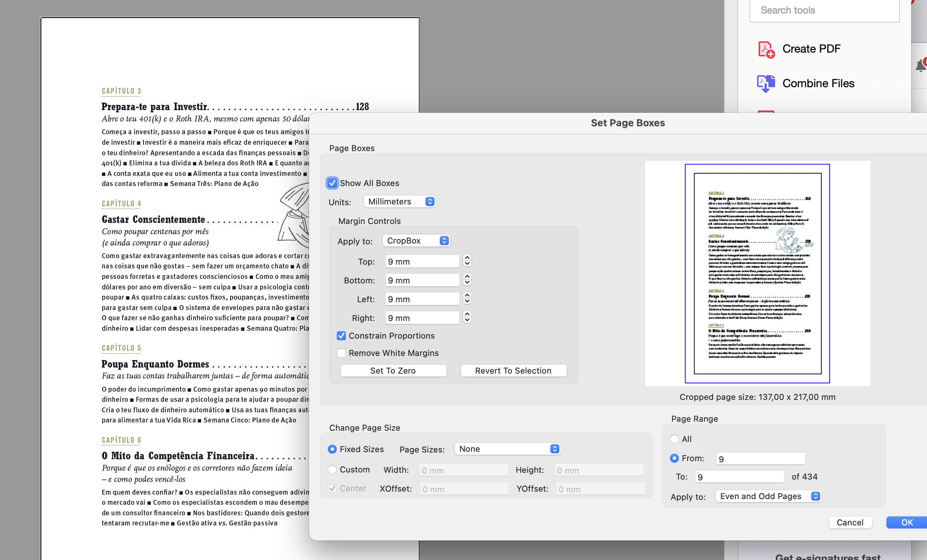This screenshot has height=560, width=927.
Task: Open Even and Odd Pages dropdown
Action: [768, 496]
